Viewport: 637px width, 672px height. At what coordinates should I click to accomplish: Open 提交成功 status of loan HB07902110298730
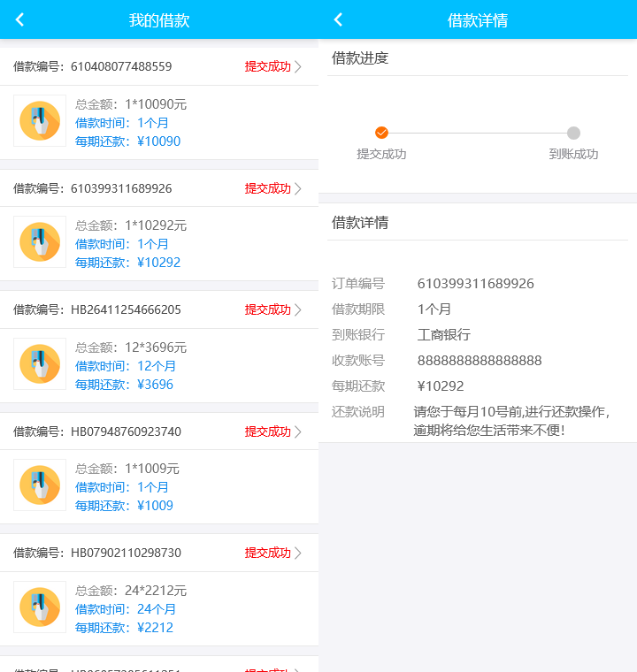coord(268,553)
